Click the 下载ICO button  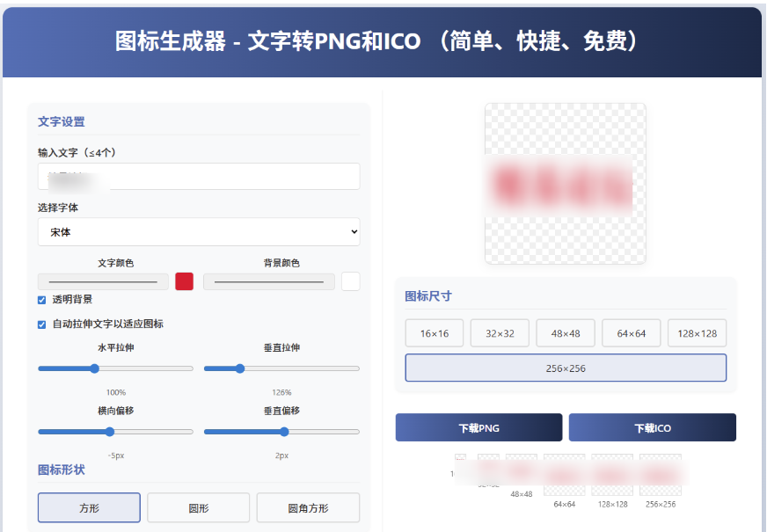[653, 426]
